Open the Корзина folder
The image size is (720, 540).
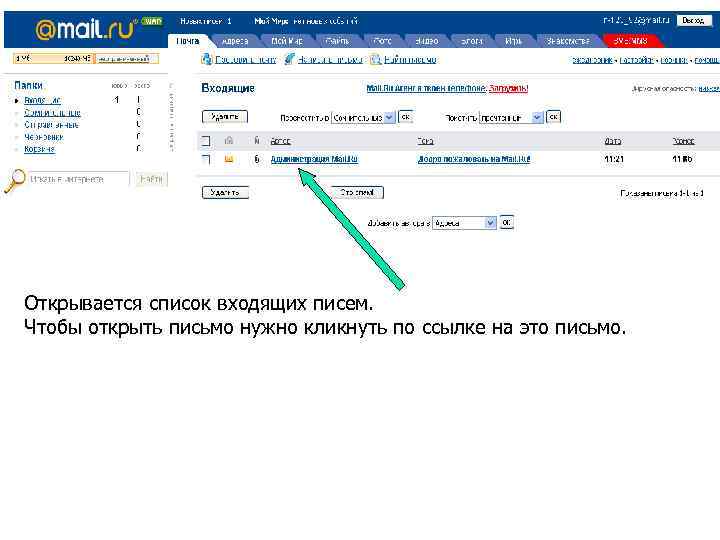pos(39,149)
